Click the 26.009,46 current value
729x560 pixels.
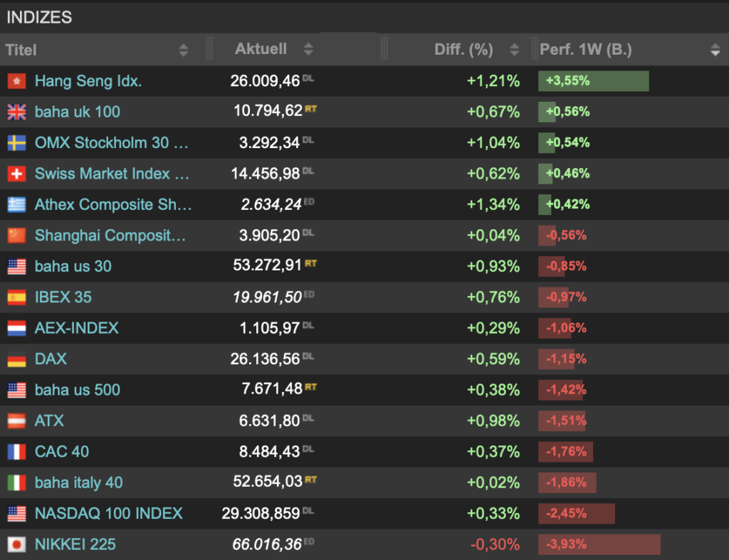265,81
